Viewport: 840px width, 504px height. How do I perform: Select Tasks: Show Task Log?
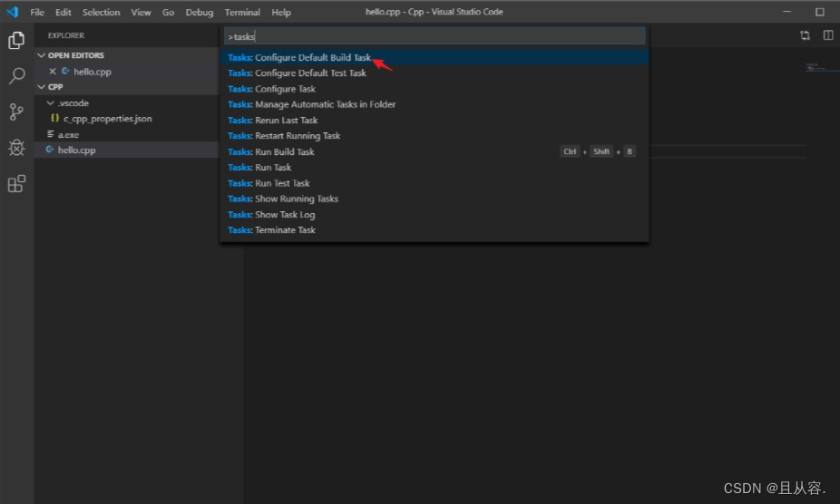[x=435, y=214]
